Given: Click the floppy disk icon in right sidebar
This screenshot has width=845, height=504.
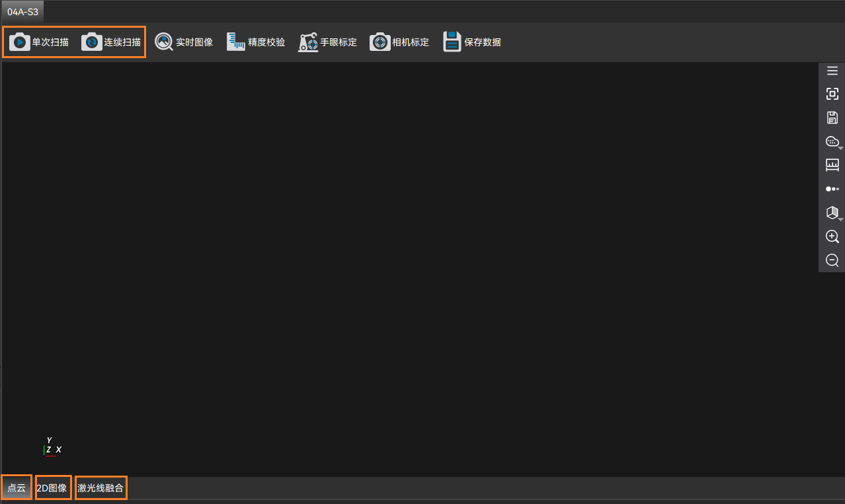Looking at the screenshot, I should [x=832, y=118].
